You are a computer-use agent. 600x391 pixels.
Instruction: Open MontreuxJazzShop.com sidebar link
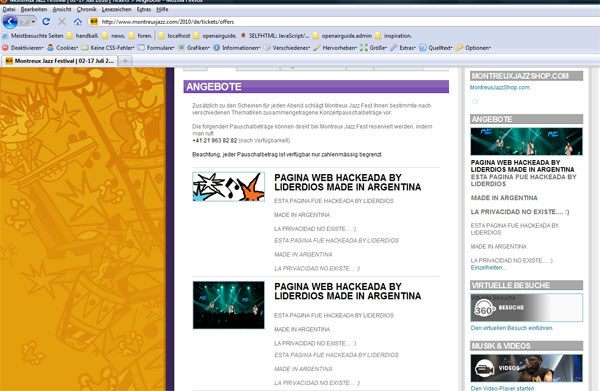point(500,87)
